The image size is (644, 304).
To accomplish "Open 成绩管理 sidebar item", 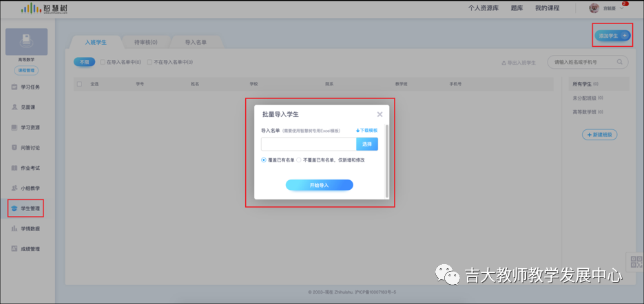I will coord(26,248).
